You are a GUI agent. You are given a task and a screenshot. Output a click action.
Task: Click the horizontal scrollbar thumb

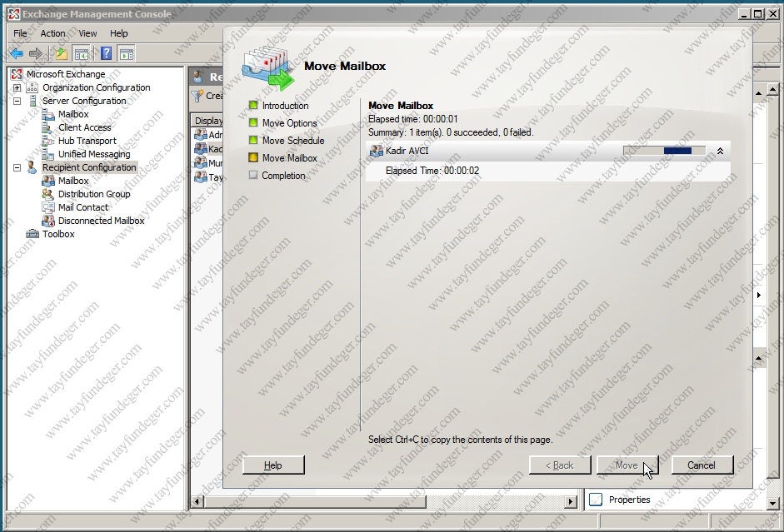coord(315,501)
